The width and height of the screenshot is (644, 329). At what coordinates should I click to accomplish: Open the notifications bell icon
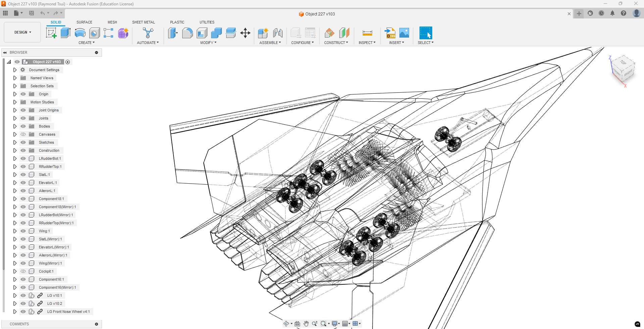[x=612, y=13]
